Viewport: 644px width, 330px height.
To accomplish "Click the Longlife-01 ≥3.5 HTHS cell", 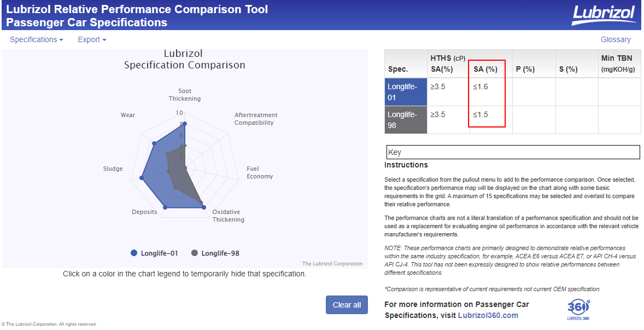I will tap(448, 92).
